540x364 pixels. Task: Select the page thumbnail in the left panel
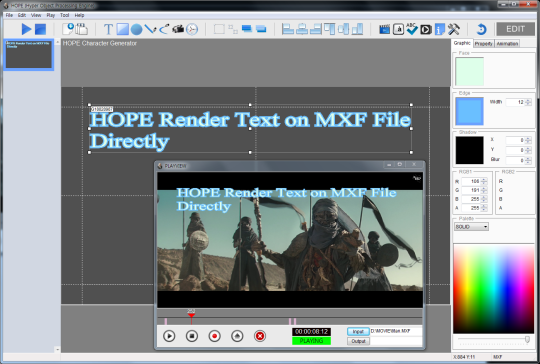(x=29, y=54)
